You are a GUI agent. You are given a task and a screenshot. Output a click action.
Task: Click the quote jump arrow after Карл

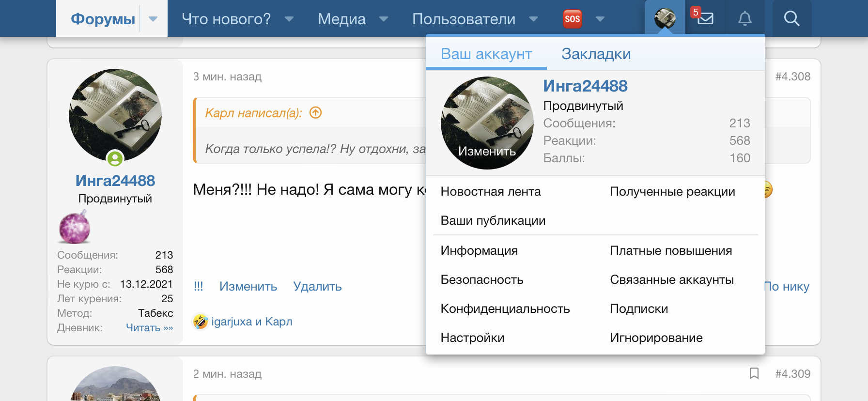click(x=316, y=113)
